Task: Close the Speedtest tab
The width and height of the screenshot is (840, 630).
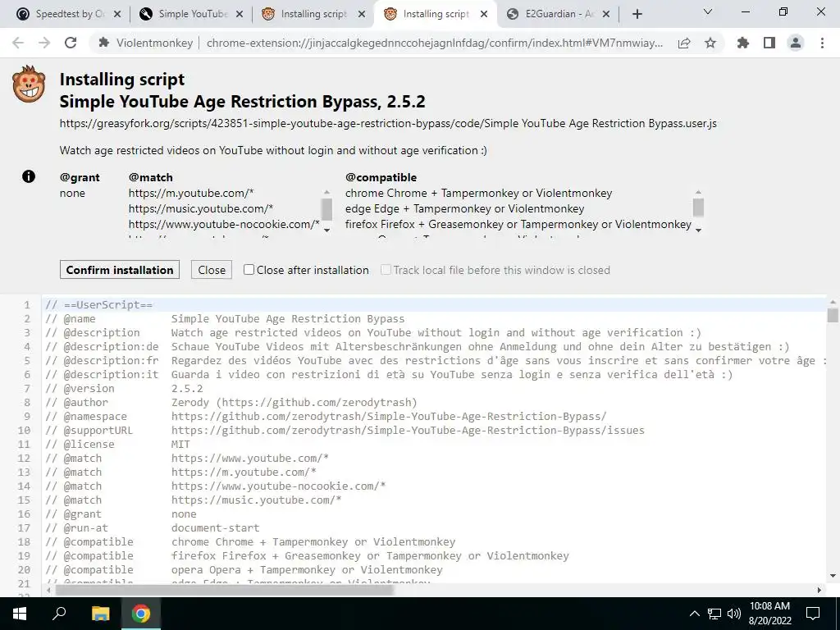Action: click(x=118, y=14)
